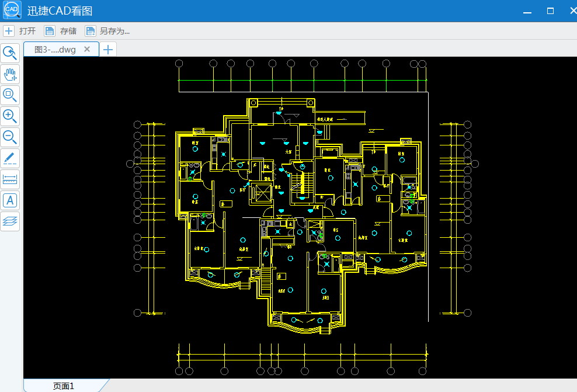Open the layers panel

(x=11, y=221)
